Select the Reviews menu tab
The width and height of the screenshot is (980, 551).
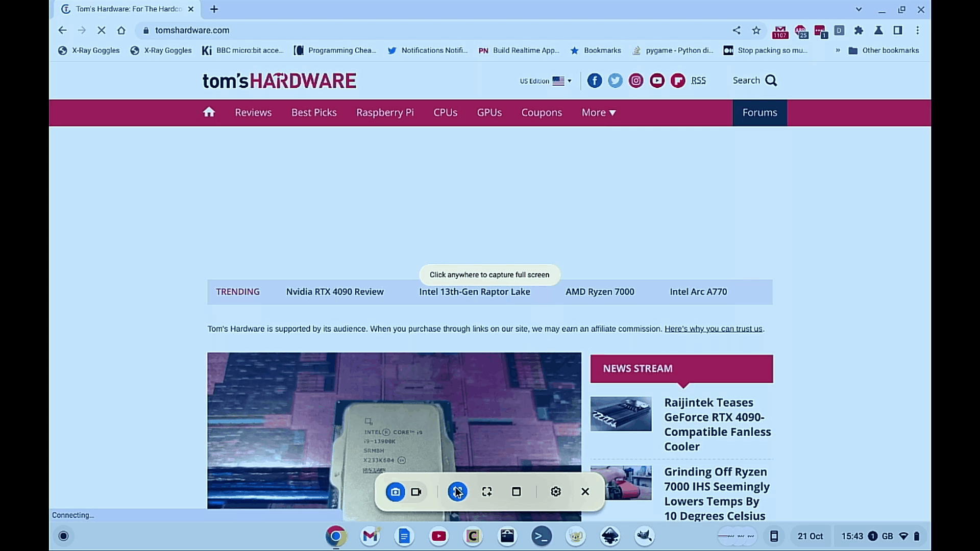[253, 112]
